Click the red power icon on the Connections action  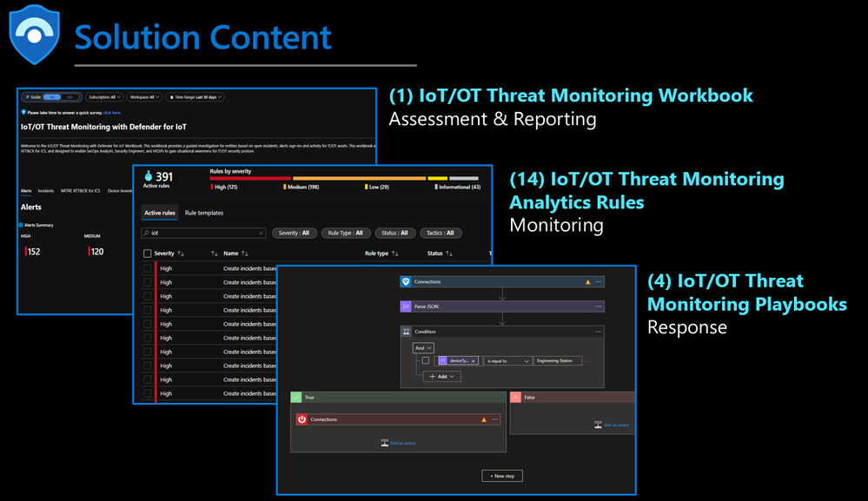click(301, 419)
